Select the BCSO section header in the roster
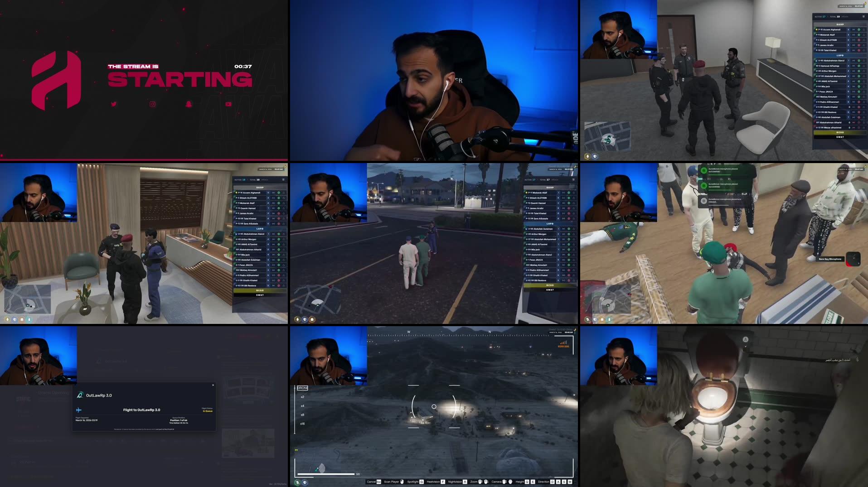 [841, 132]
